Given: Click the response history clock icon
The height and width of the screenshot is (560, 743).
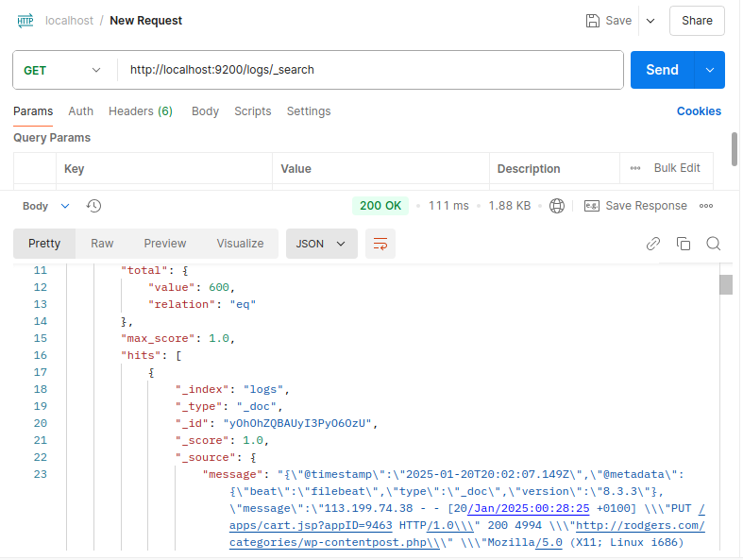Looking at the screenshot, I should 93,206.
